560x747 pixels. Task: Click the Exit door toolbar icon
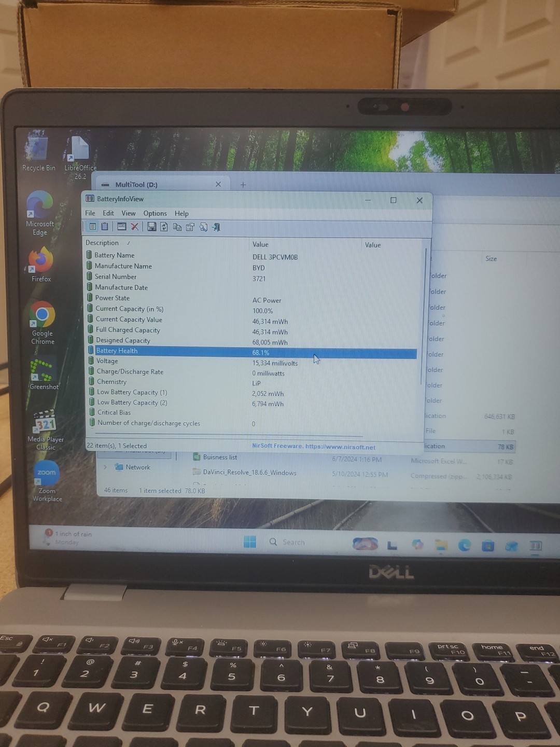click(x=217, y=227)
